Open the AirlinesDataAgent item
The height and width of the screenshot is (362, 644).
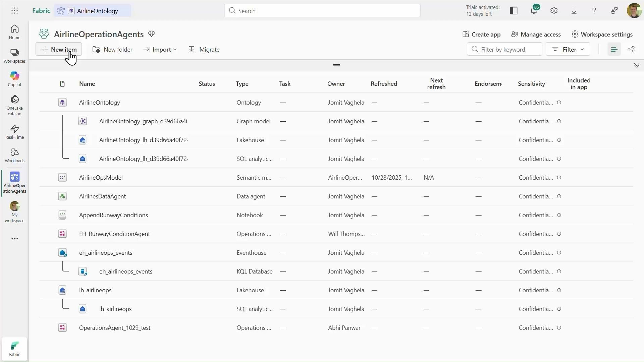[102, 196]
